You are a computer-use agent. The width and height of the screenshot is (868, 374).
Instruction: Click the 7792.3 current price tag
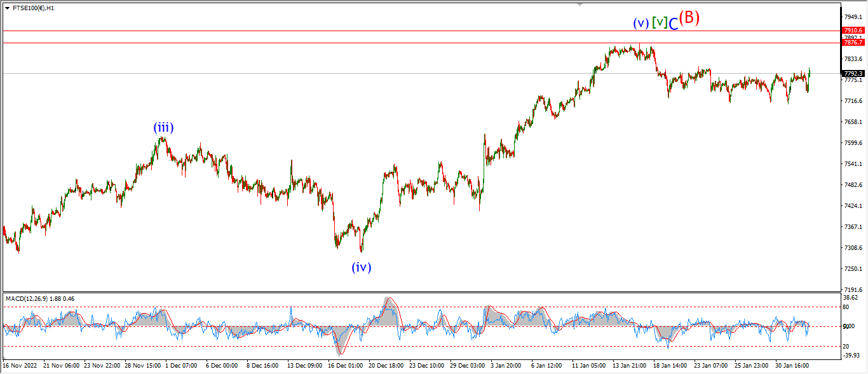(x=853, y=74)
